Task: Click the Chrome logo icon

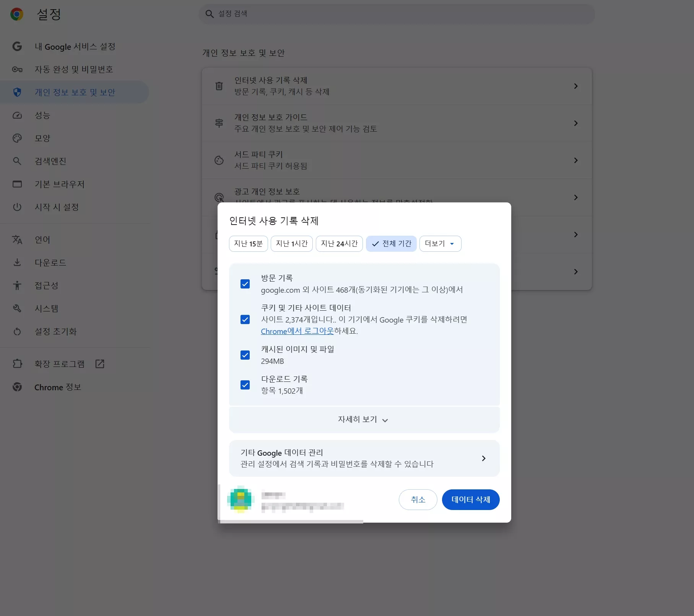Action: [17, 14]
